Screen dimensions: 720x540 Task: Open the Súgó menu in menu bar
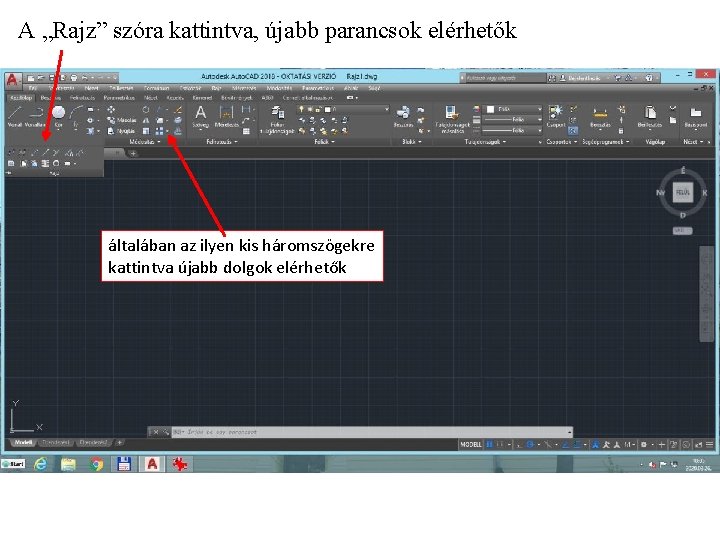[x=374, y=88]
